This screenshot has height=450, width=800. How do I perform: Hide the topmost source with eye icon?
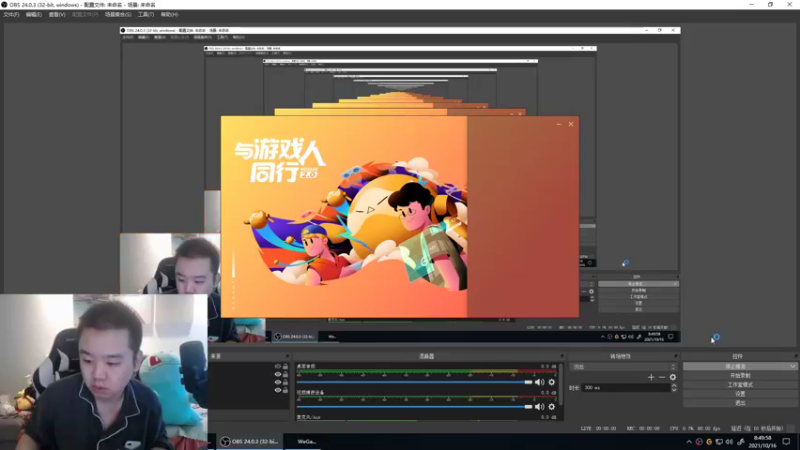[x=278, y=366]
